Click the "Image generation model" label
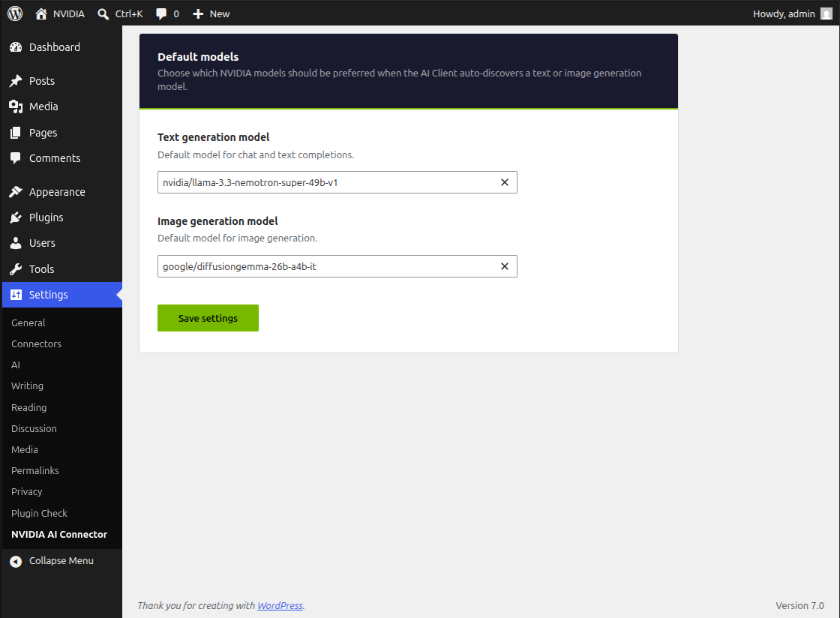The height and width of the screenshot is (618, 840). (217, 221)
